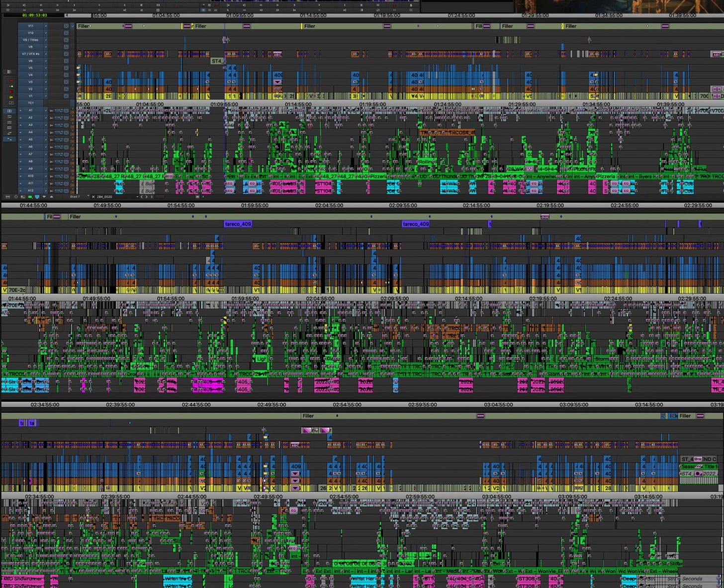This screenshot has width=724, height=588.
Task: Click the waveform icon on track A10
Action: click(x=59, y=176)
